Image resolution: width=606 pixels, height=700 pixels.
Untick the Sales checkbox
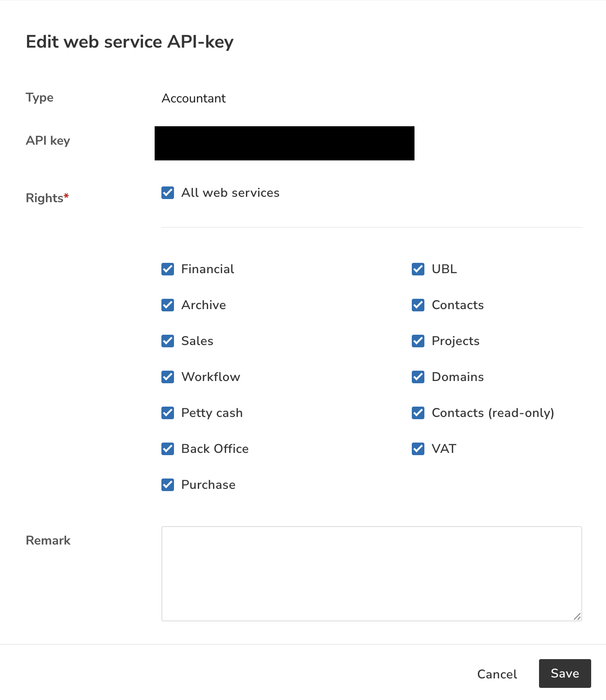tap(168, 341)
